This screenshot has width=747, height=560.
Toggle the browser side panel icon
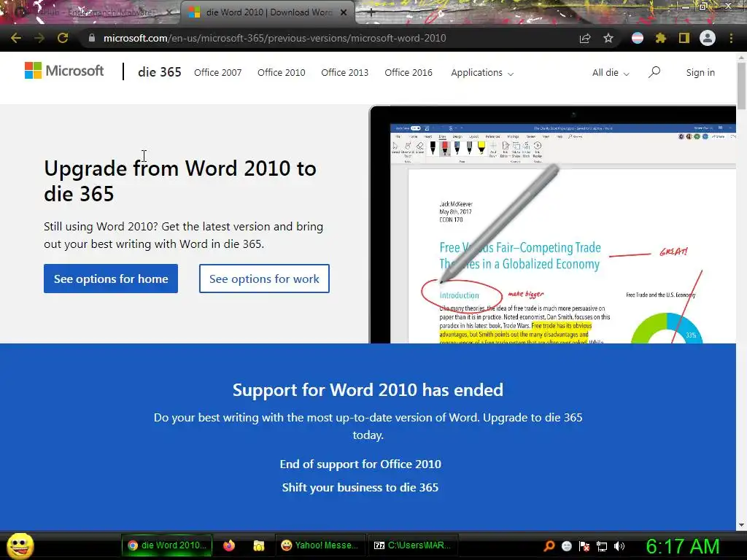(x=684, y=38)
